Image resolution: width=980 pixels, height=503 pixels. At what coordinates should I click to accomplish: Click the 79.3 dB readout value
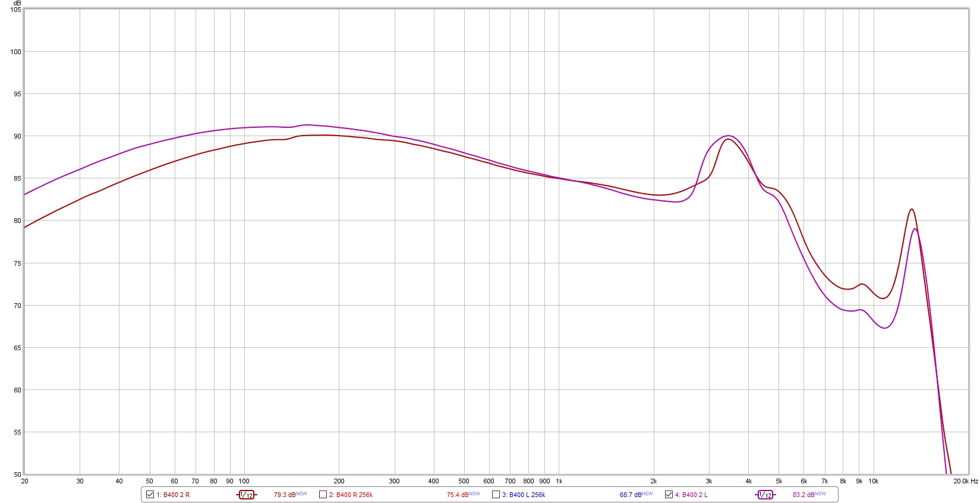285,495
